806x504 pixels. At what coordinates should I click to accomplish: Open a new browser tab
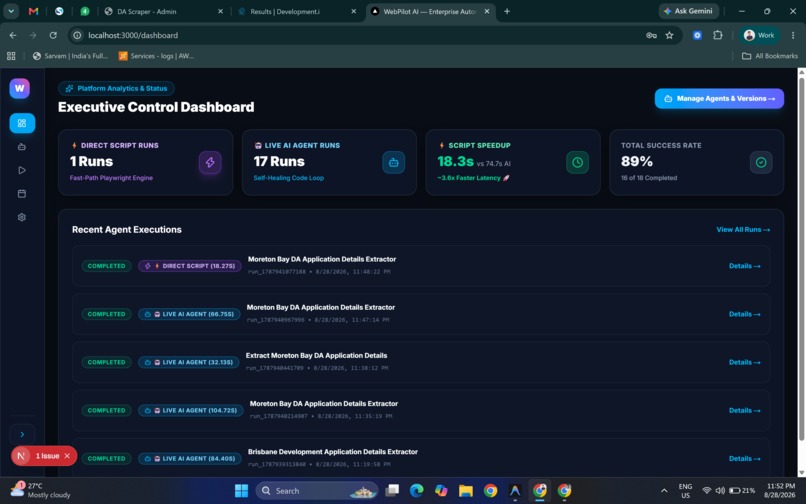click(x=507, y=11)
